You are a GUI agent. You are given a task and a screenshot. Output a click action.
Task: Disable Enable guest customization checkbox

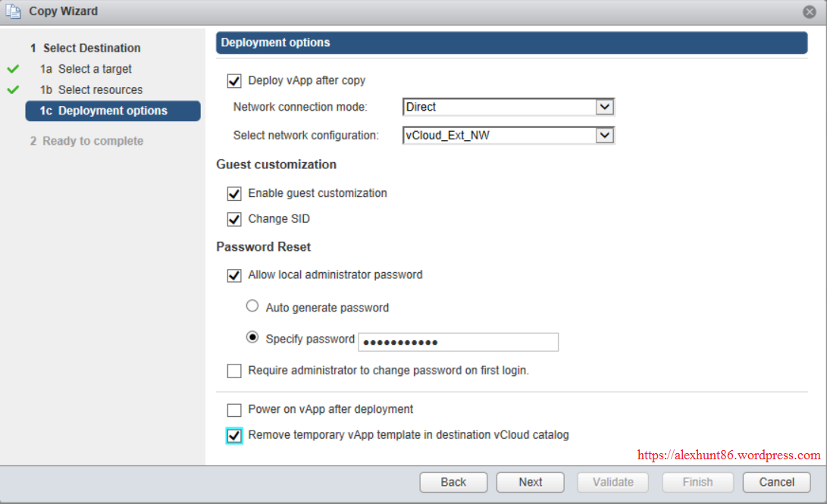[x=234, y=193]
